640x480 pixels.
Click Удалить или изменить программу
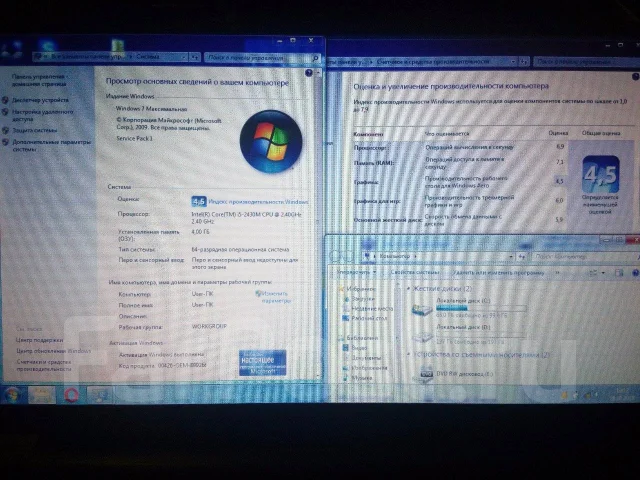499,272
